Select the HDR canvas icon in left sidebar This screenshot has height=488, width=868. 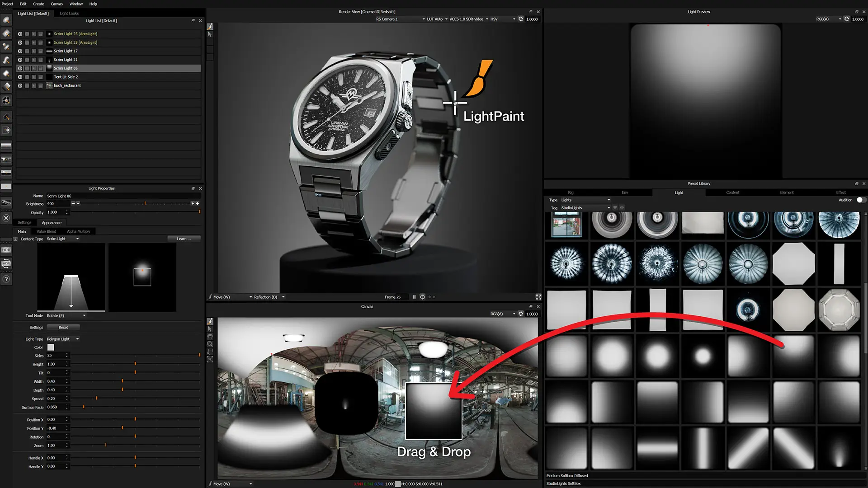[x=6, y=249]
